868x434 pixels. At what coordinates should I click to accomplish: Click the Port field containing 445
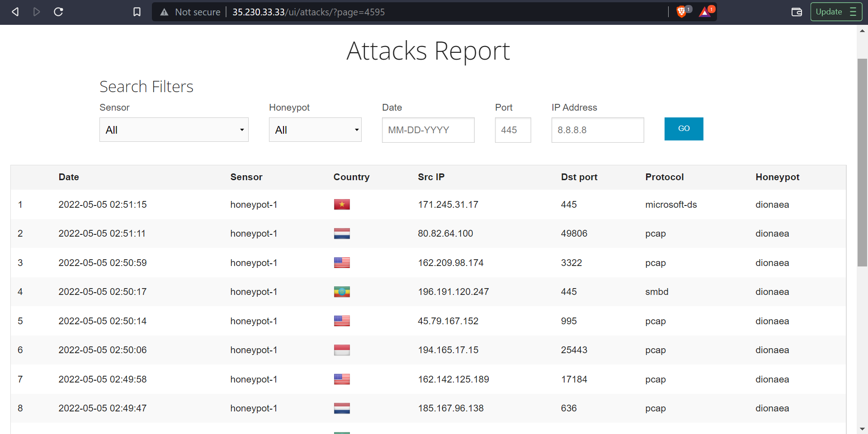(x=513, y=130)
